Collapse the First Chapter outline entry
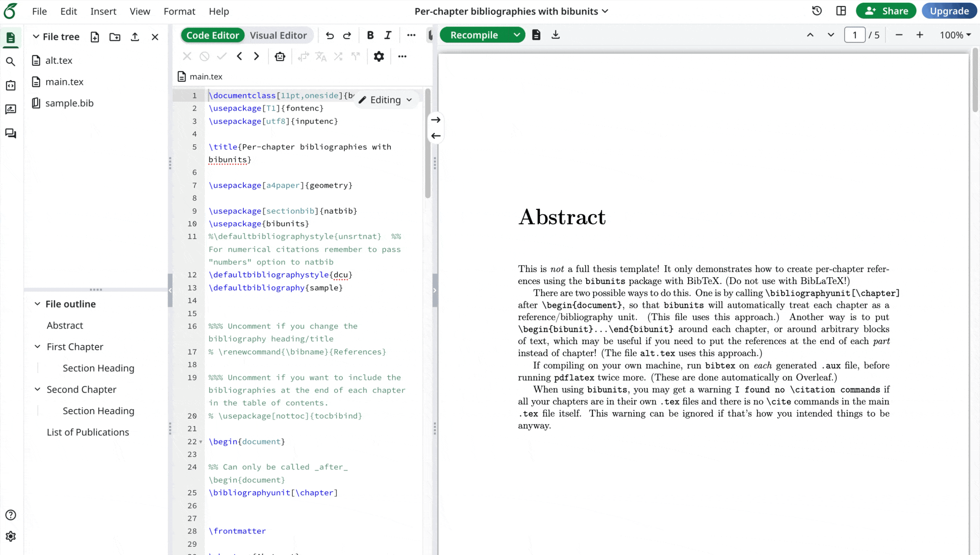 point(37,347)
